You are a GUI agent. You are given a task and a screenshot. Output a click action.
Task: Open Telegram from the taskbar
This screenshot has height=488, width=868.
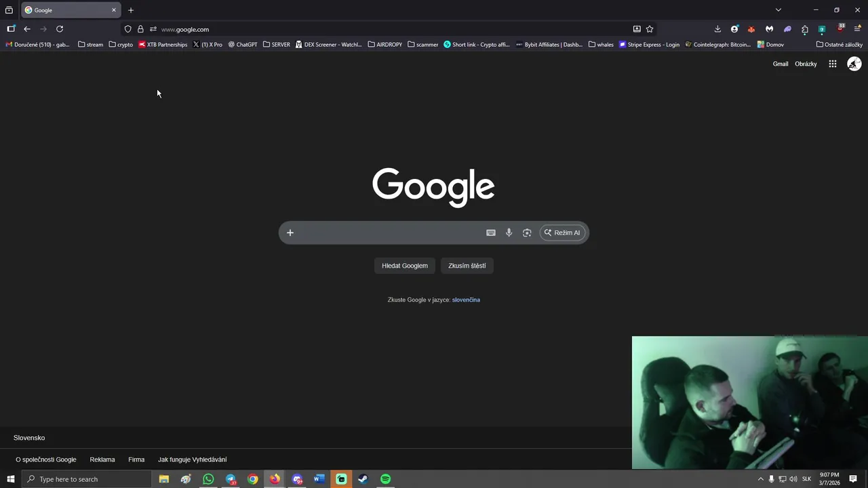pos(231,479)
